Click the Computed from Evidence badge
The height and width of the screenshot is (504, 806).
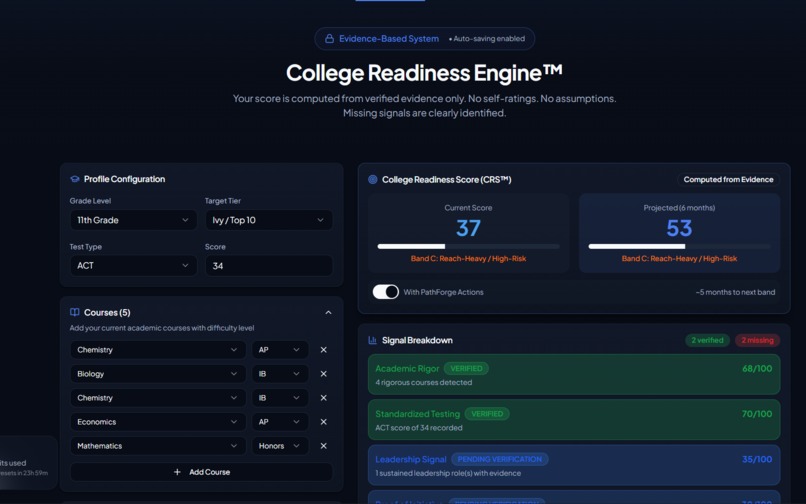728,179
